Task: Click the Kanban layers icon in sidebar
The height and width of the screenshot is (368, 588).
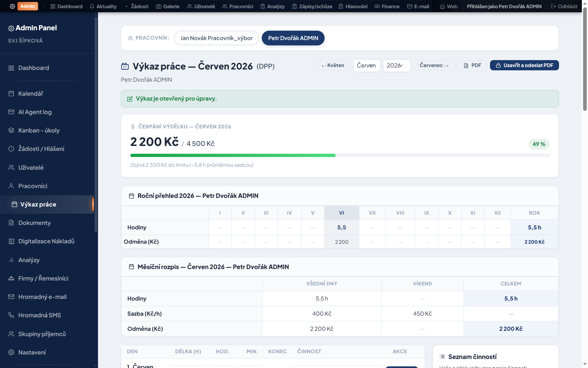Action: [11, 130]
